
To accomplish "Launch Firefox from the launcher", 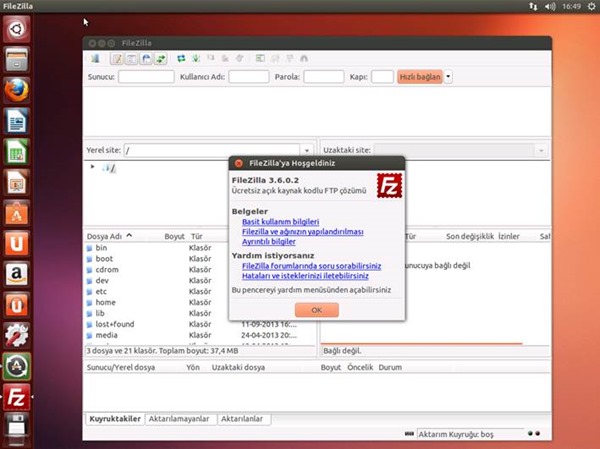I will coord(16,90).
